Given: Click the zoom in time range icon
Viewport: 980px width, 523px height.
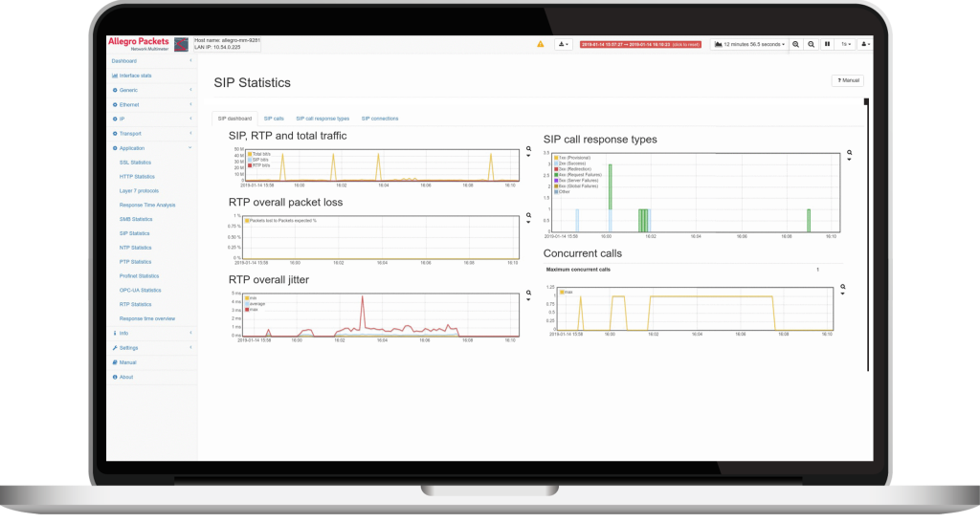Looking at the screenshot, I should 796,44.
